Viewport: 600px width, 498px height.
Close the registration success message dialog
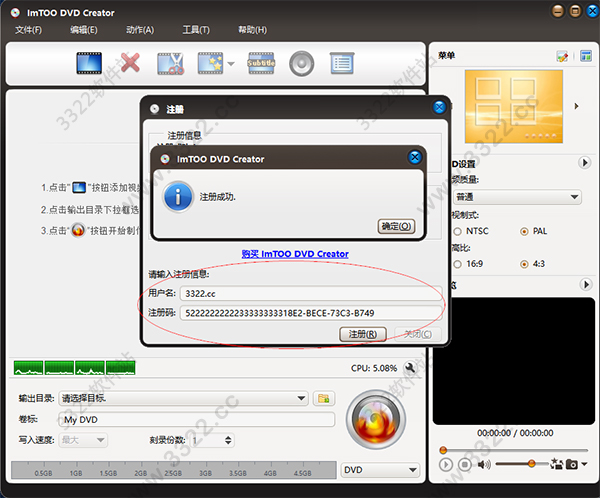pos(415,157)
